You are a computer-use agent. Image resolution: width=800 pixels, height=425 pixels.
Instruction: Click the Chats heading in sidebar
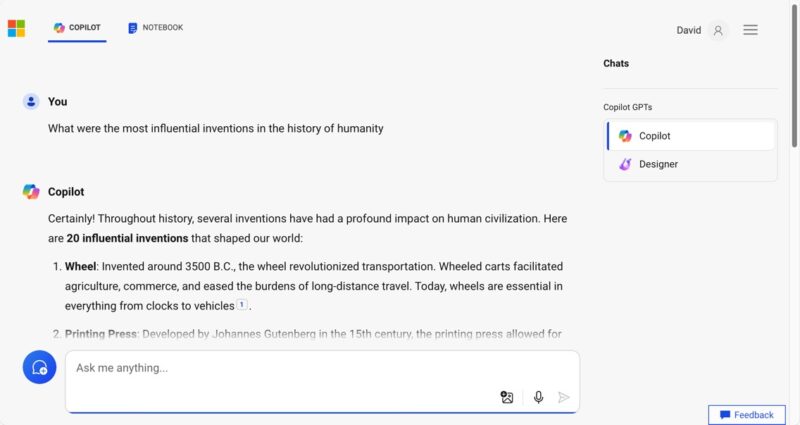(616, 64)
